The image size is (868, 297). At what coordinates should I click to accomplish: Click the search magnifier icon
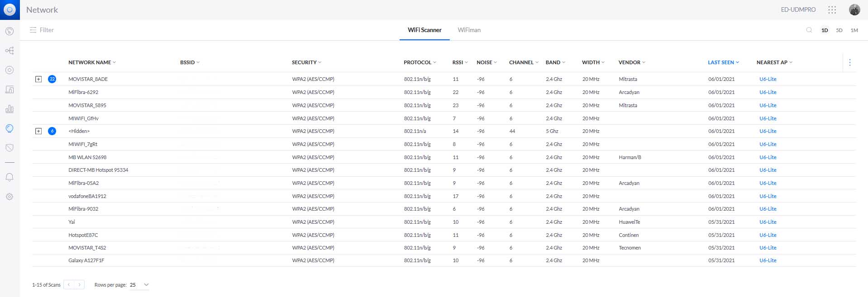(x=809, y=30)
